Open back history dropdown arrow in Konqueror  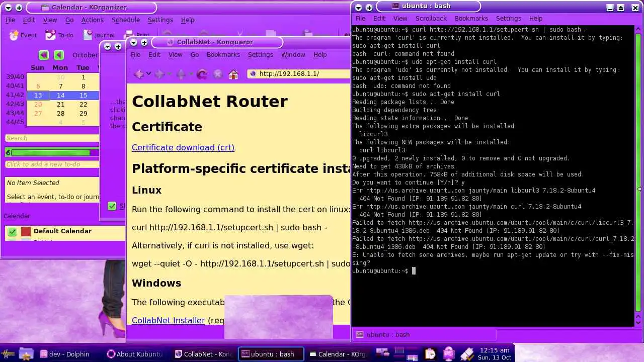[x=147, y=74]
